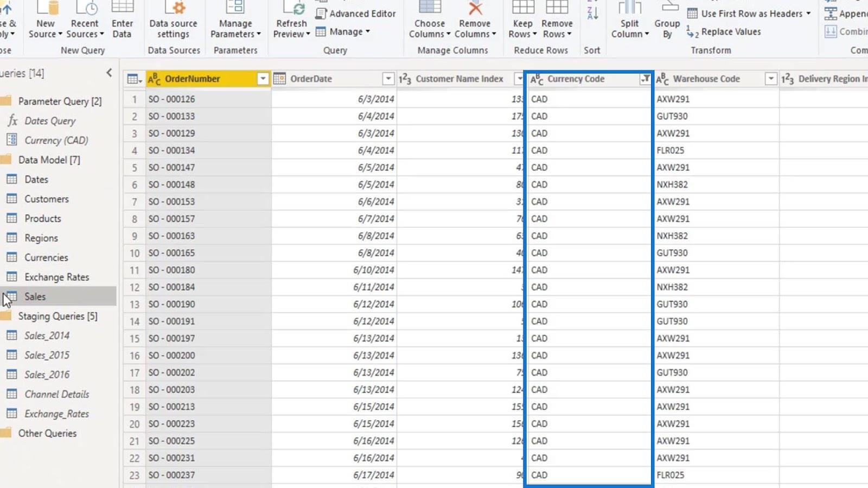Expand the Warehouse Code filter dropdown
This screenshot has width=868, height=488.
(771, 79)
